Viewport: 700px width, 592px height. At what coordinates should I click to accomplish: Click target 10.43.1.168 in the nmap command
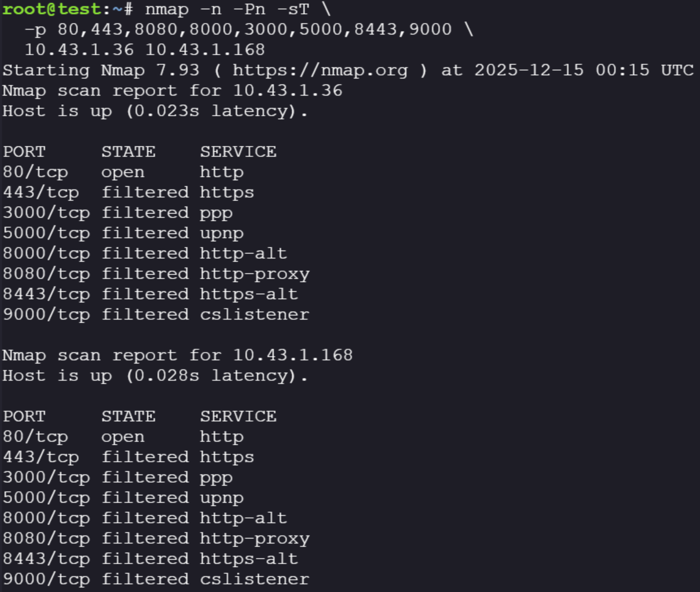point(205,50)
